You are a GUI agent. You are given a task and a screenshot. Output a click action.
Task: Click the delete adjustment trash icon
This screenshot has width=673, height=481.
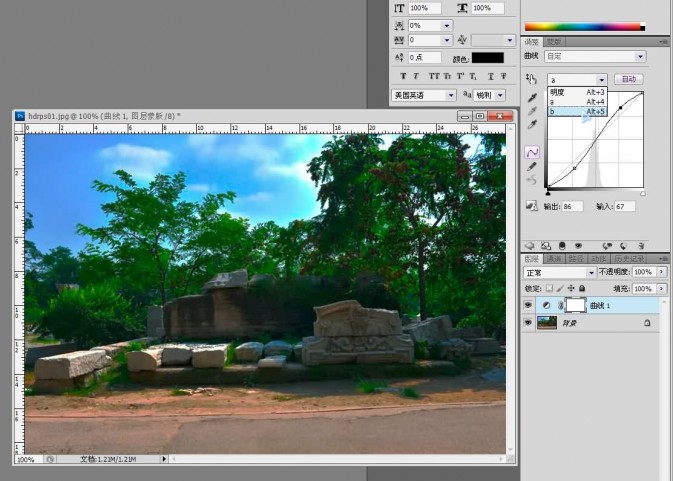(641, 246)
